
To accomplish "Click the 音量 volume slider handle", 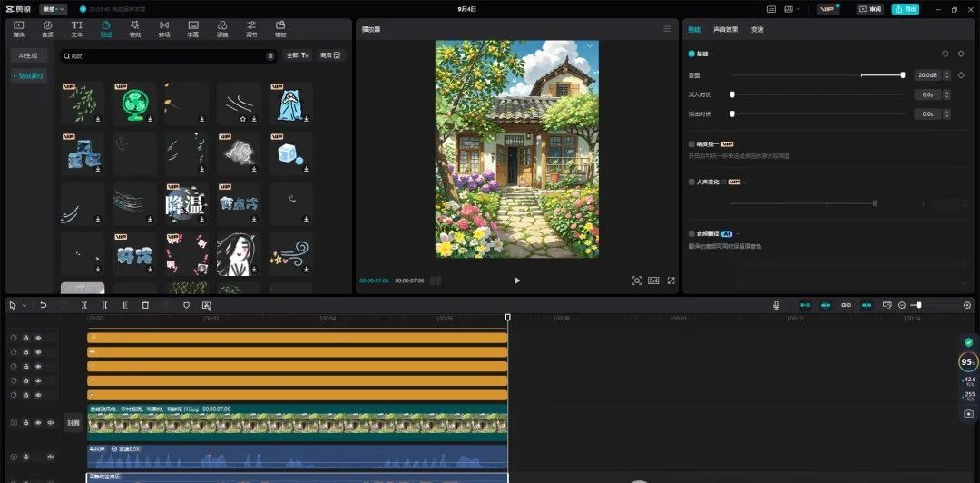I will 902,74.
